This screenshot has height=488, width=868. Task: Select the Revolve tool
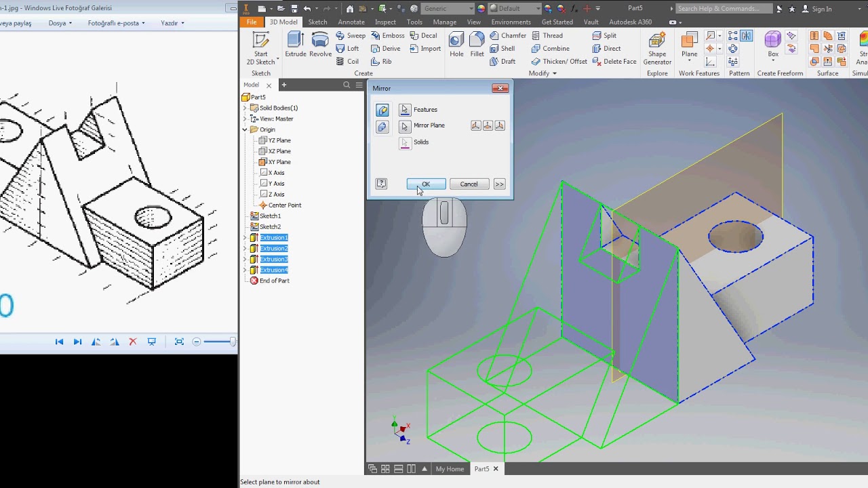coord(320,45)
